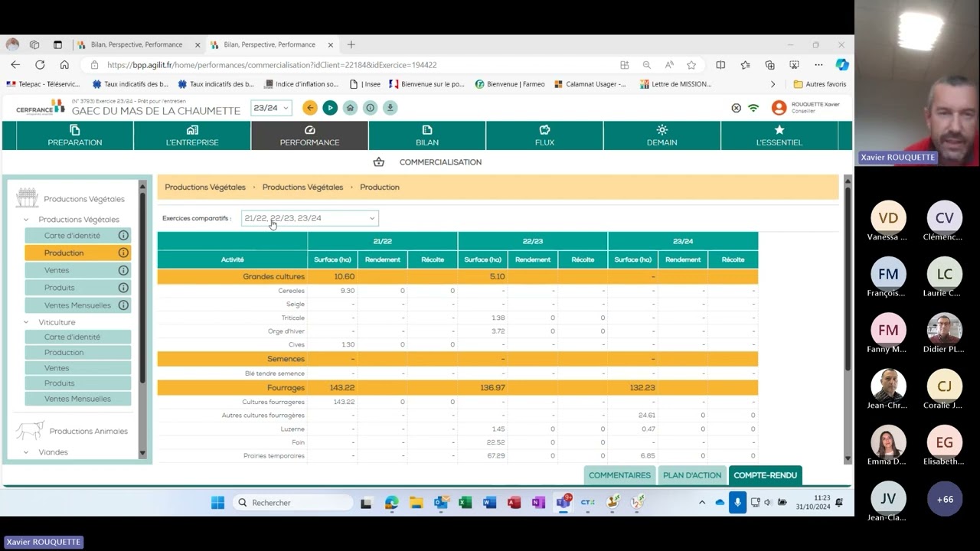Click the yellow back arrow icon
Viewport: 980px width, 551px height.
pyautogui.click(x=309, y=108)
